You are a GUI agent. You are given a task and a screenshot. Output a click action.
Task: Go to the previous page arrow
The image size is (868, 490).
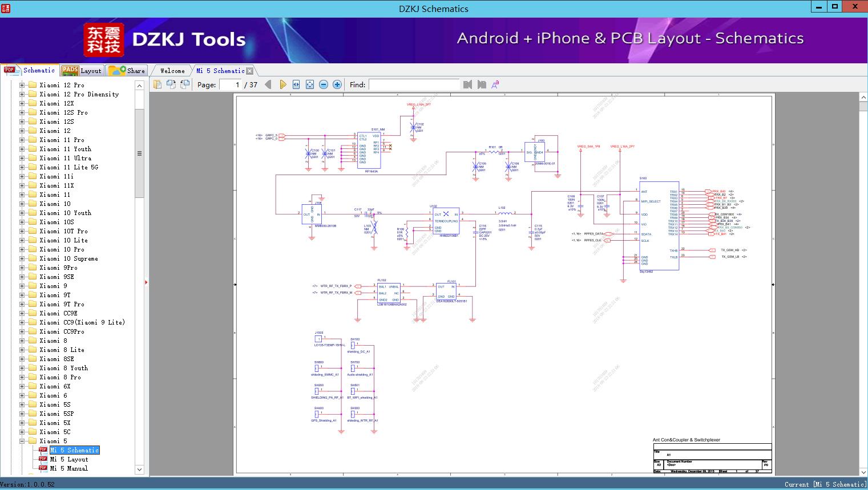click(268, 84)
